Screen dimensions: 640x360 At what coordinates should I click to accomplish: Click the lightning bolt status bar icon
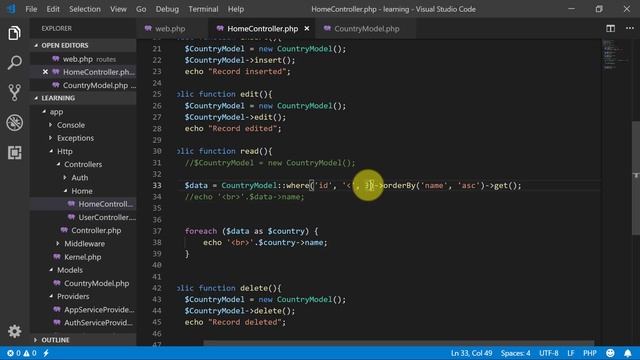point(46,353)
